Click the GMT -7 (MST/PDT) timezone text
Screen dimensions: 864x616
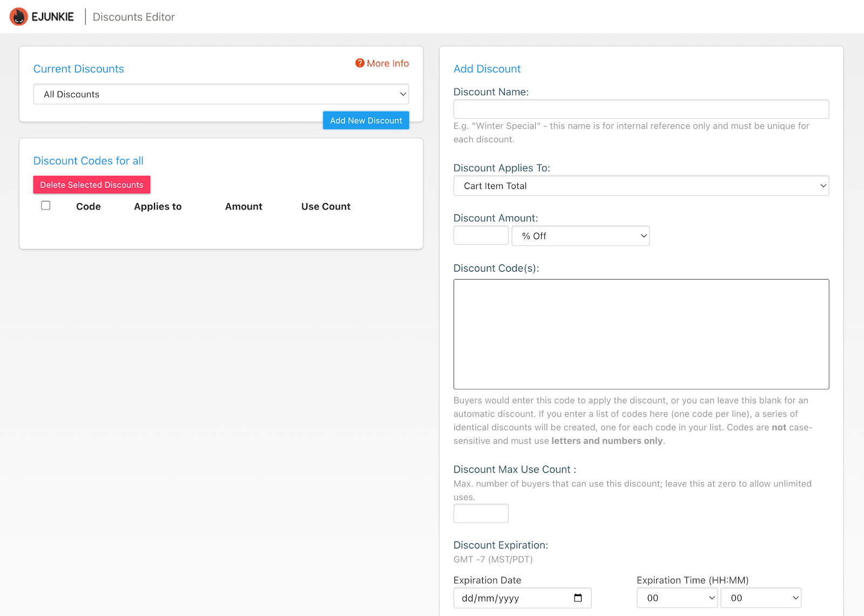[x=493, y=559]
